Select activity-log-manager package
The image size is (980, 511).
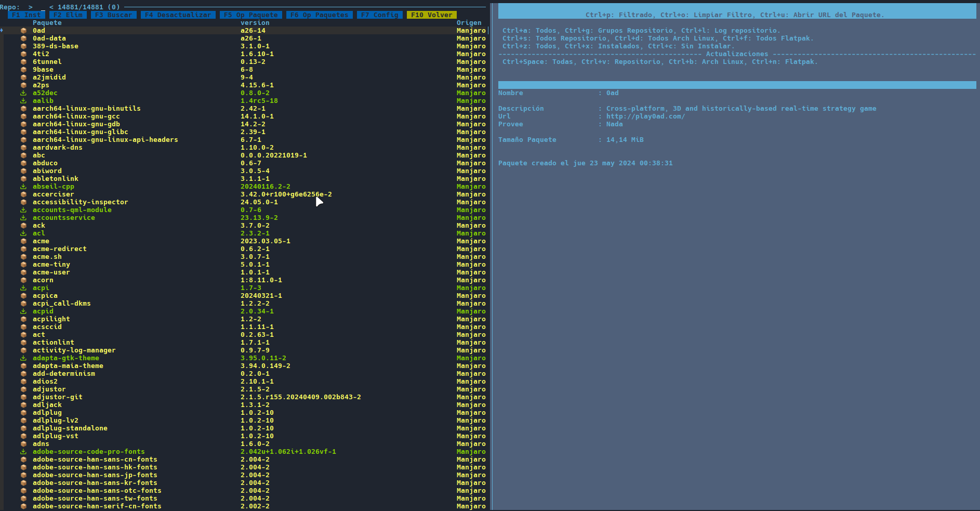point(244,350)
